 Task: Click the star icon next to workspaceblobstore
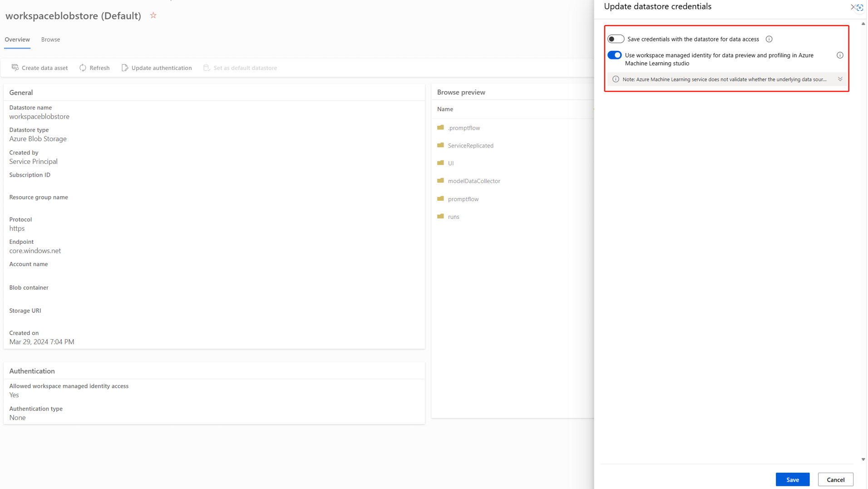(153, 15)
